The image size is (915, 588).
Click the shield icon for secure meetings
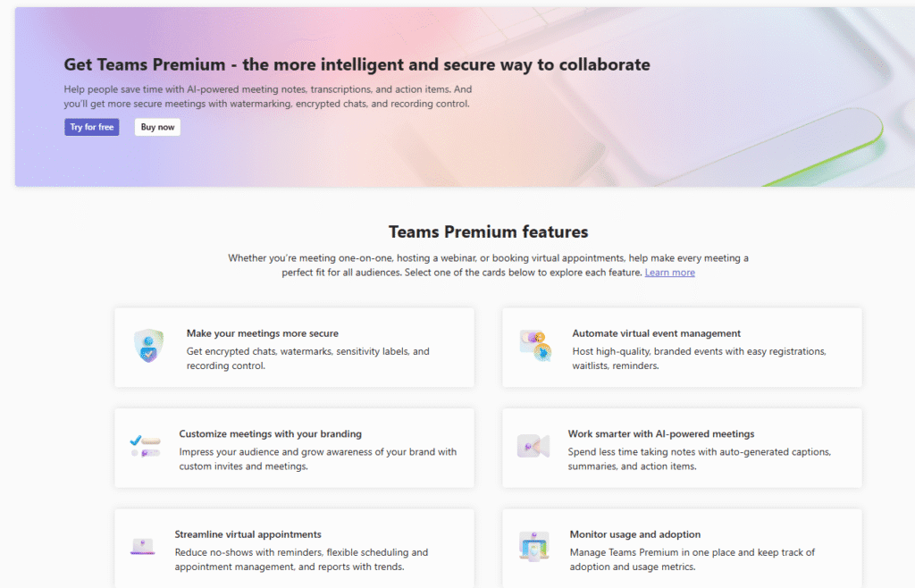pyautogui.click(x=148, y=346)
